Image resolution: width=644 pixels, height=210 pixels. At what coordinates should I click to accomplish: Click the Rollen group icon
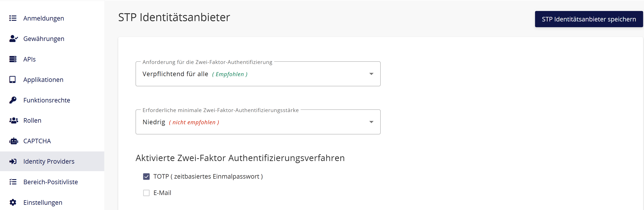pyautogui.click(x=14, y=120)
